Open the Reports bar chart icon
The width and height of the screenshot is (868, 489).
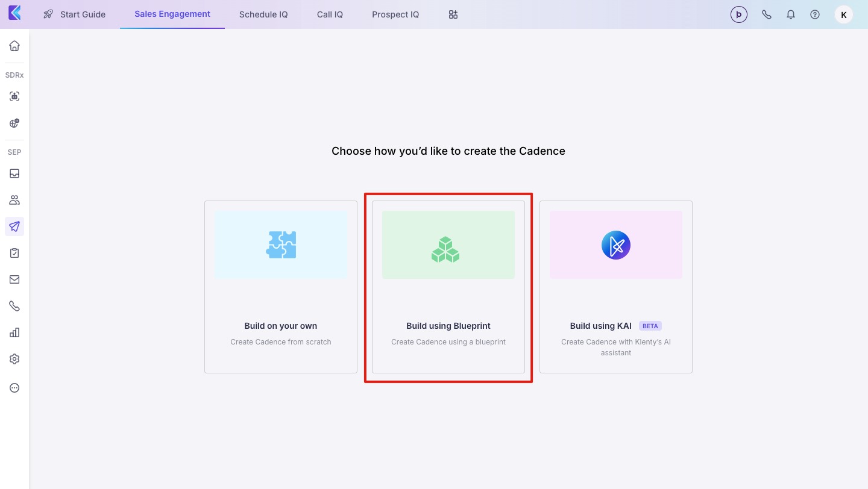click(14, 332)
